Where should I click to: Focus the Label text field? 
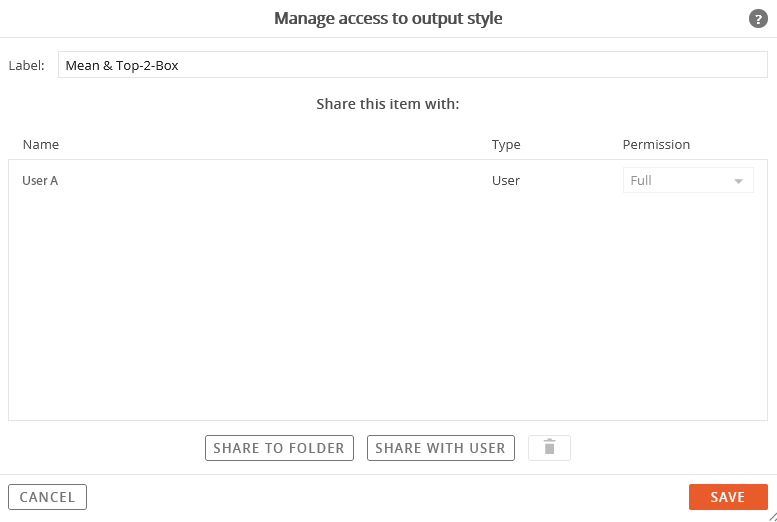pyautogui.click(x=412, y=65)
